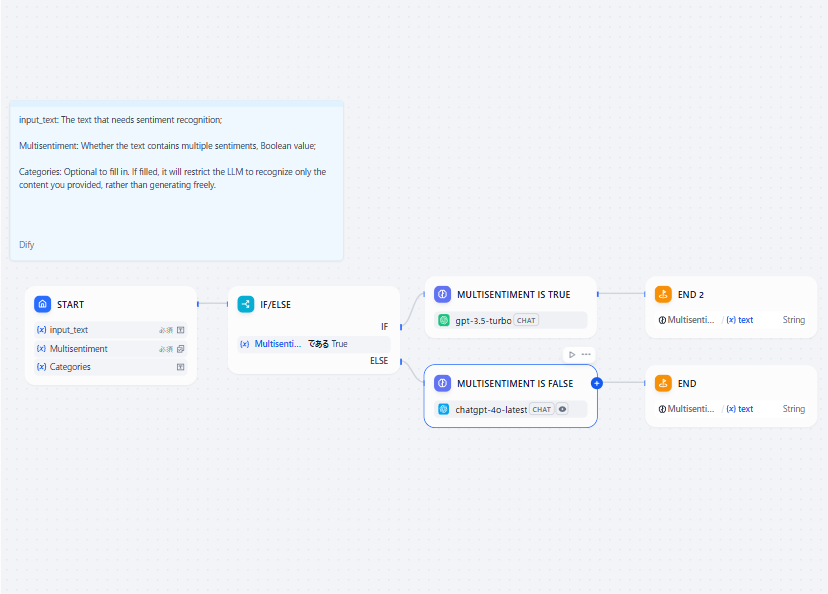
Task: Click the IF/ELSE branch node icon
Action: click(246, 304)
